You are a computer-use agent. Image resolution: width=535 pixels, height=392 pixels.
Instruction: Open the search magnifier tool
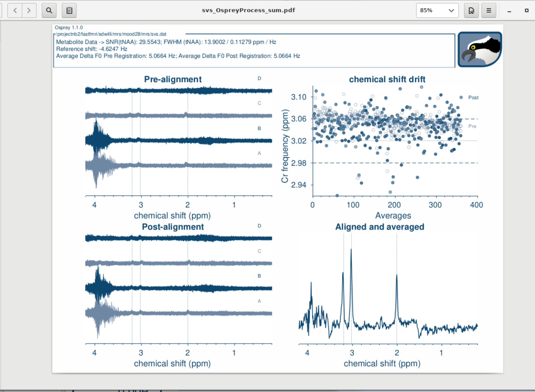[x=49, y=11]
